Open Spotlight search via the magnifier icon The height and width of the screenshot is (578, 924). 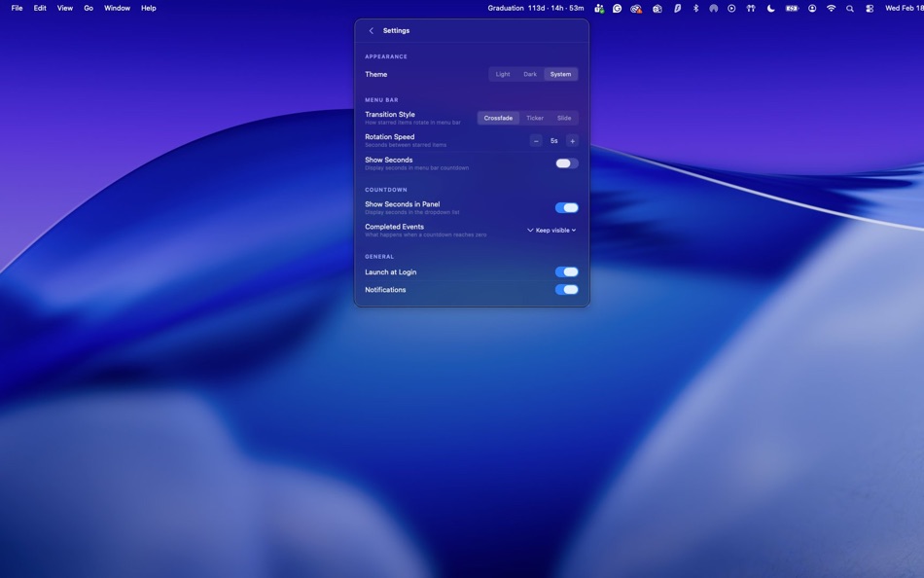click(x=849, y=7)
